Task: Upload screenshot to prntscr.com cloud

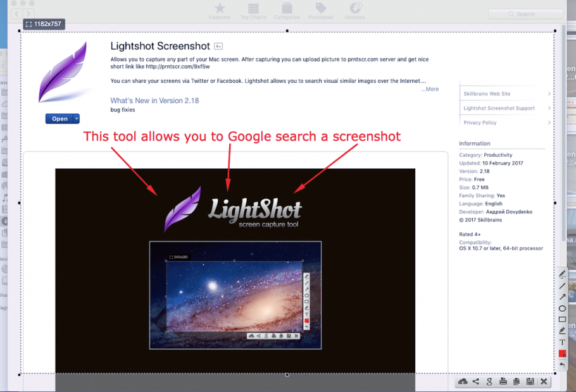Action: (x=463, y=382)
